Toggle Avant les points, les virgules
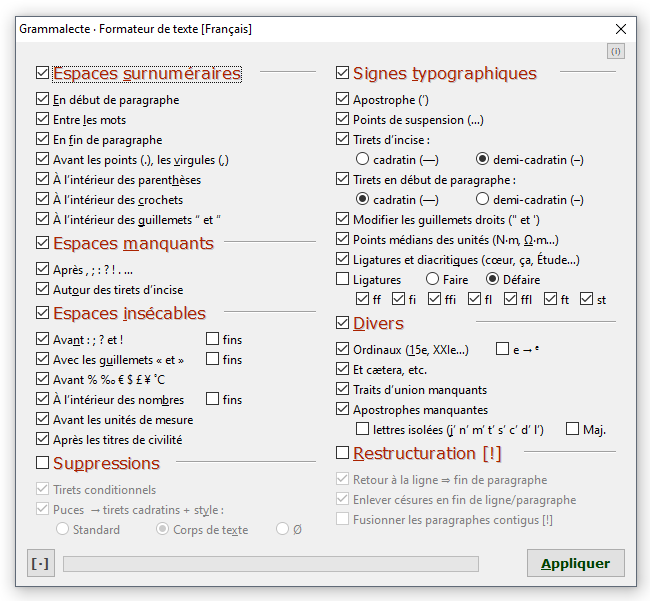The width and height of the screenshot is (650, 601). [42, 159]
